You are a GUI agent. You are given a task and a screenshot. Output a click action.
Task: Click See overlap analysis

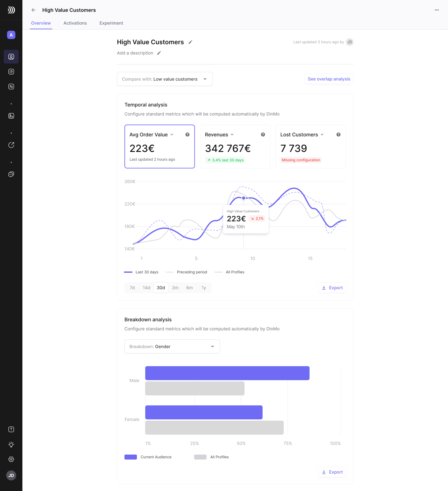pos(329,79)
